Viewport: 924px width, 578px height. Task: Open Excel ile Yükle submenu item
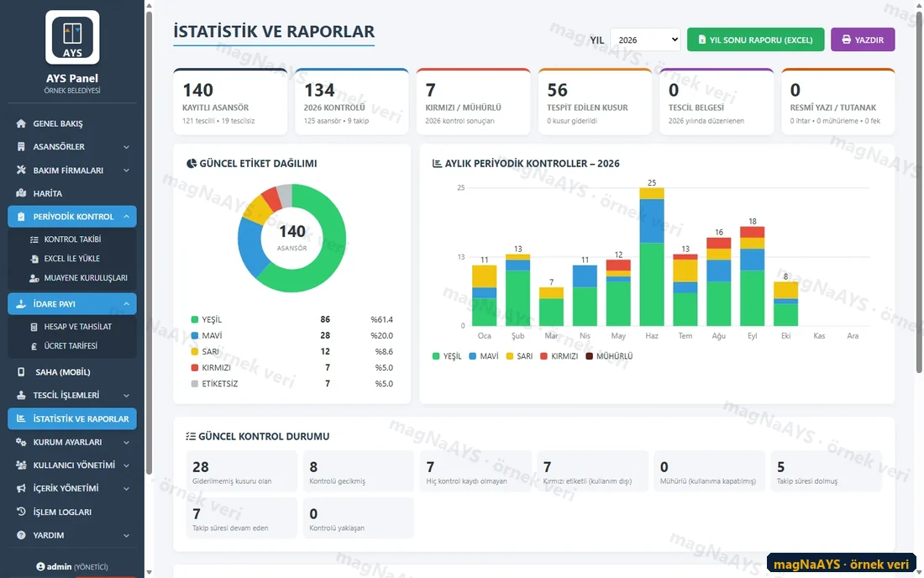tap(72, 259)
